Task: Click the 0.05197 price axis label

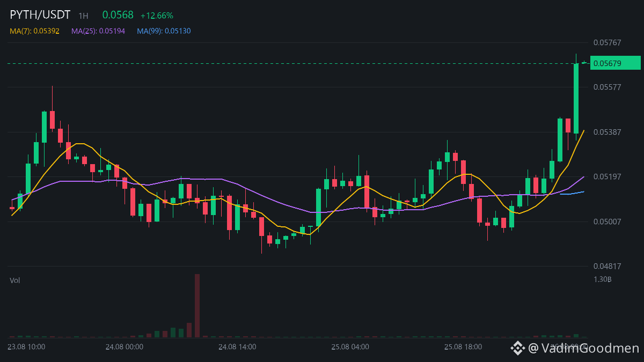Action: tap(607, 176)
